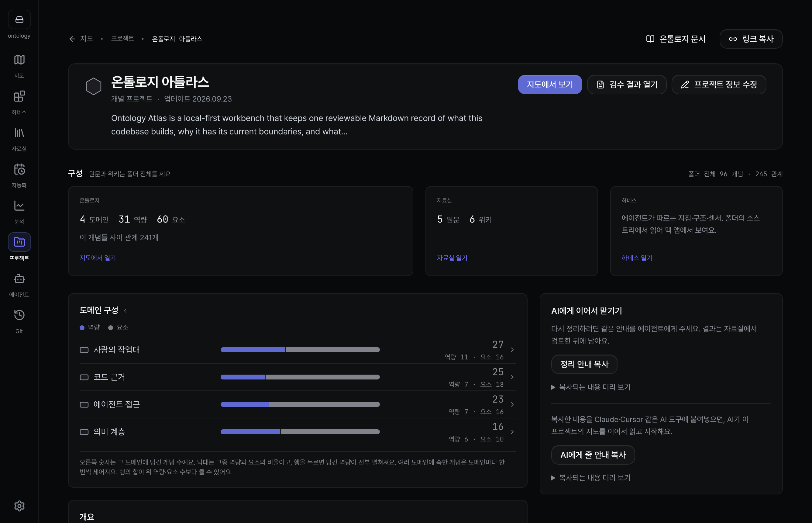Open the 지도 map icon in sidebar
This screenshot has width=812, height=523.
pos(19,60)
